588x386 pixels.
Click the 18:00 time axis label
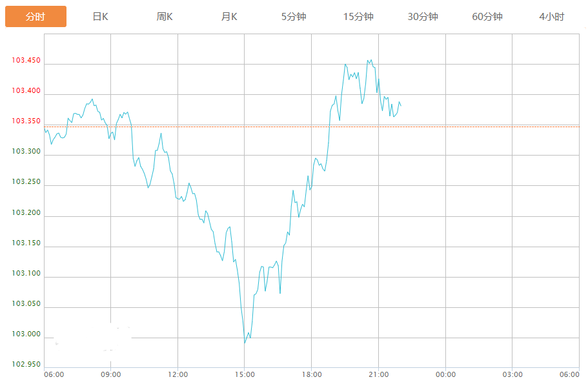click(x=311, y=374)
